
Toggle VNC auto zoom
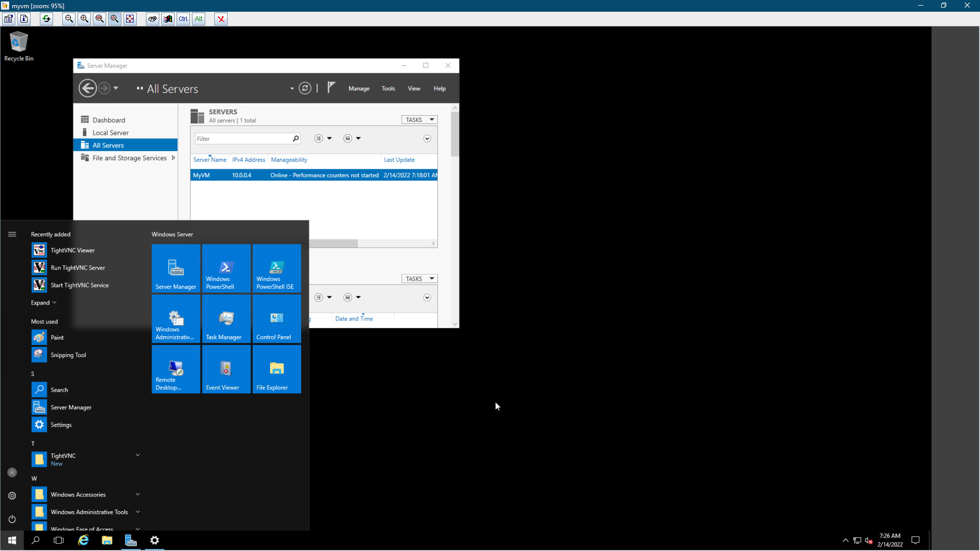coord(115,19)
